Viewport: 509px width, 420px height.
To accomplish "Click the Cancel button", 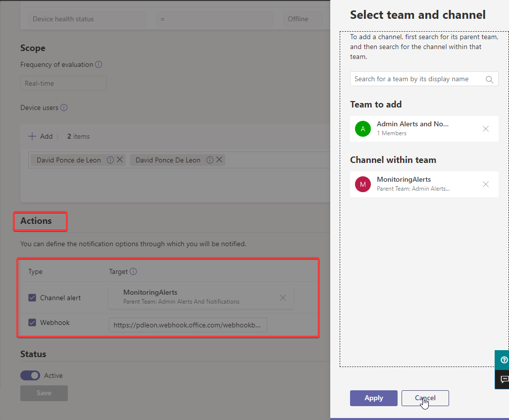I will (425, 398).
